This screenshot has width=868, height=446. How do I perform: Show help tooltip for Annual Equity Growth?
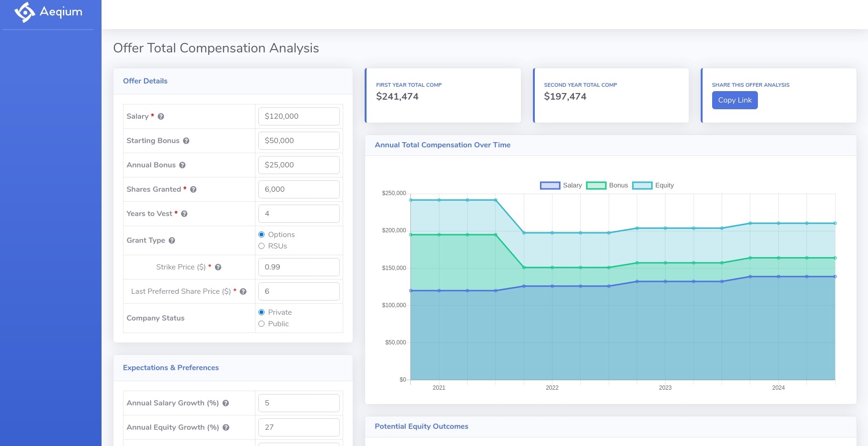coord(226,427)
